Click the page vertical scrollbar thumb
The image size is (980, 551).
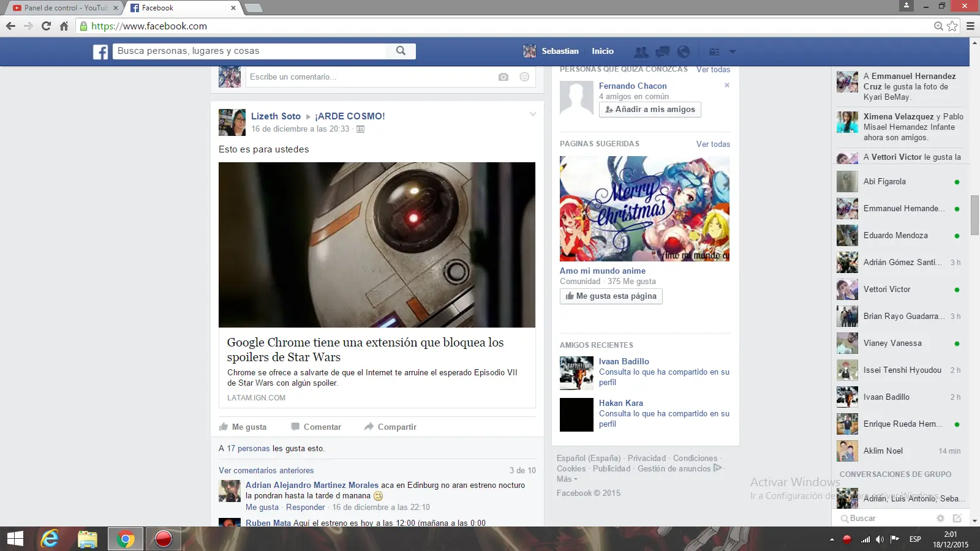click(x=974, y=215)
